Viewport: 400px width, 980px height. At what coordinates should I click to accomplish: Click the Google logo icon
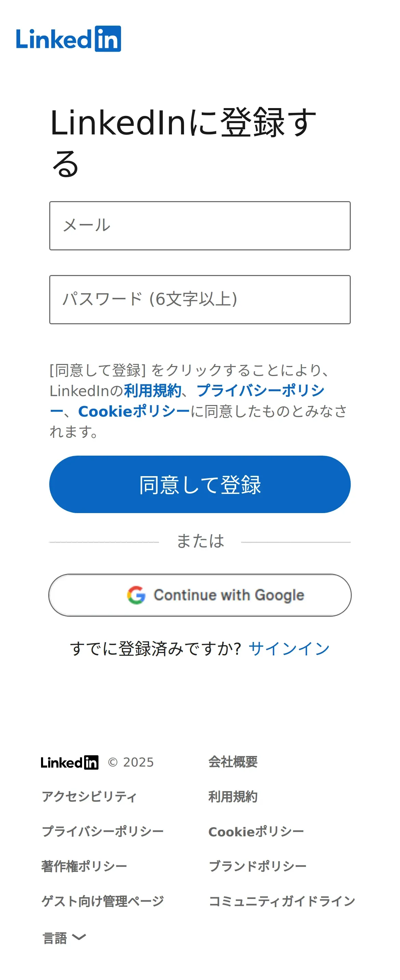[136, 595]
